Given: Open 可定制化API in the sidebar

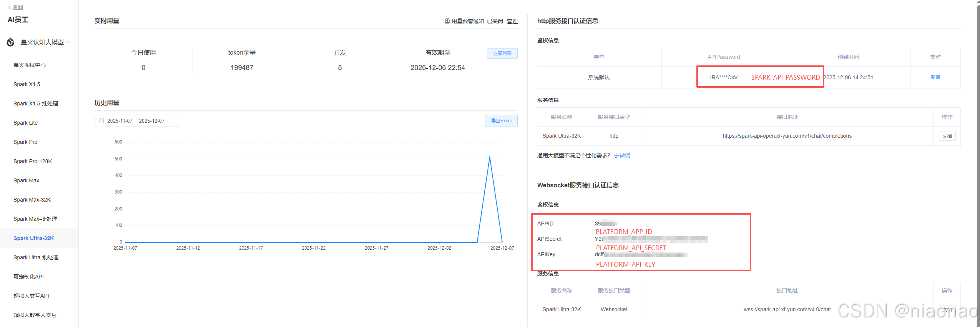Looking at the screenshot, I should [28, 277].
